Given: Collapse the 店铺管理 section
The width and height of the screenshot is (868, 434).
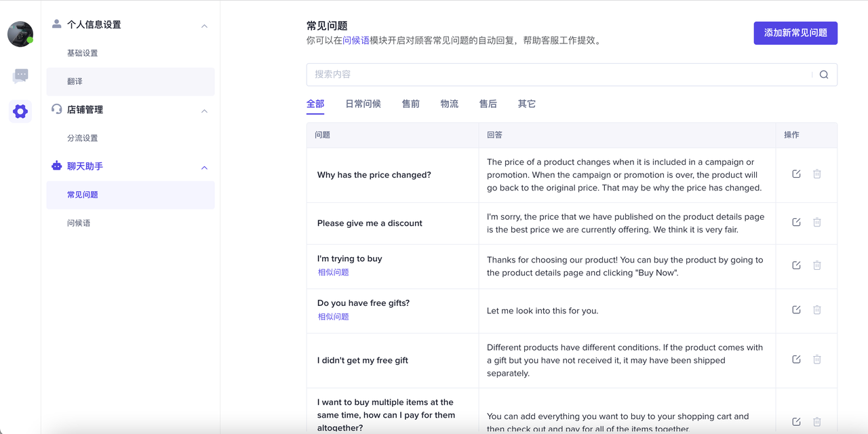Looking at the screenshot, I should (204, 111).
